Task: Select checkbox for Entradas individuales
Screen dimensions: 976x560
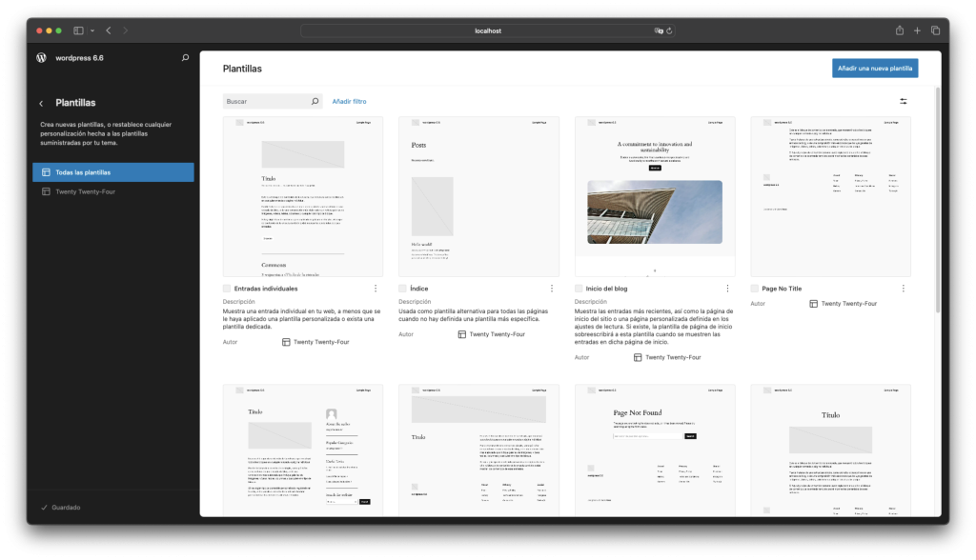Action: (x=227, y=289)
